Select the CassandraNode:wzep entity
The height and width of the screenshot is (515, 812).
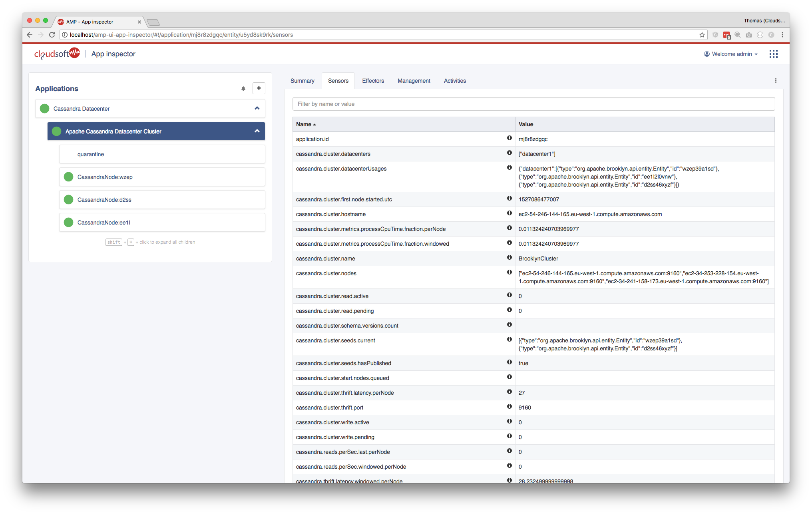click(105, 177)
